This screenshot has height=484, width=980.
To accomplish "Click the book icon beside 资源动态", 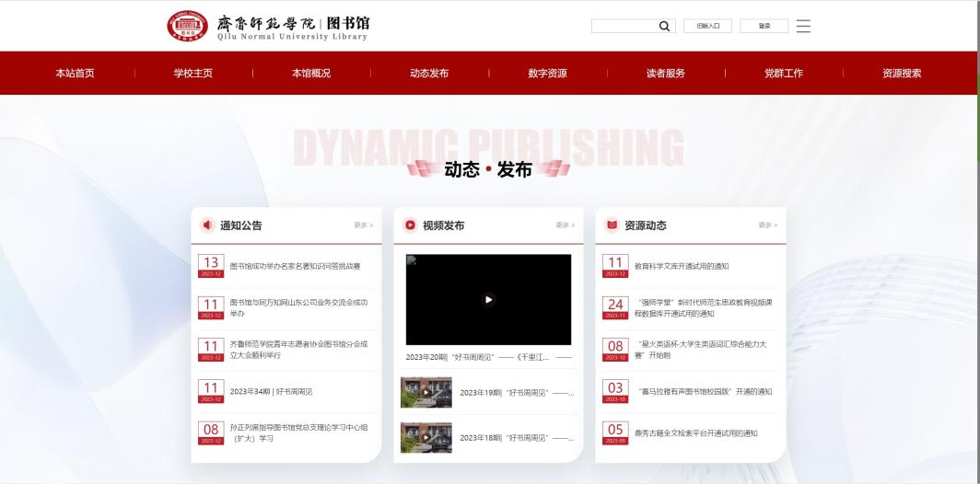I will (612, 225).
